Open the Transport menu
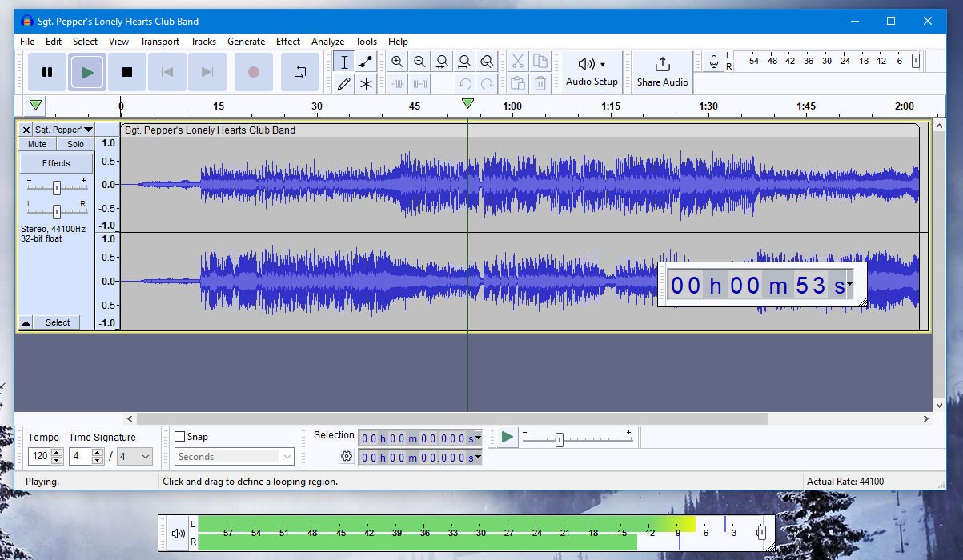Image resolution: width=963 pixels, height=560 pixels. click(159, 42)
